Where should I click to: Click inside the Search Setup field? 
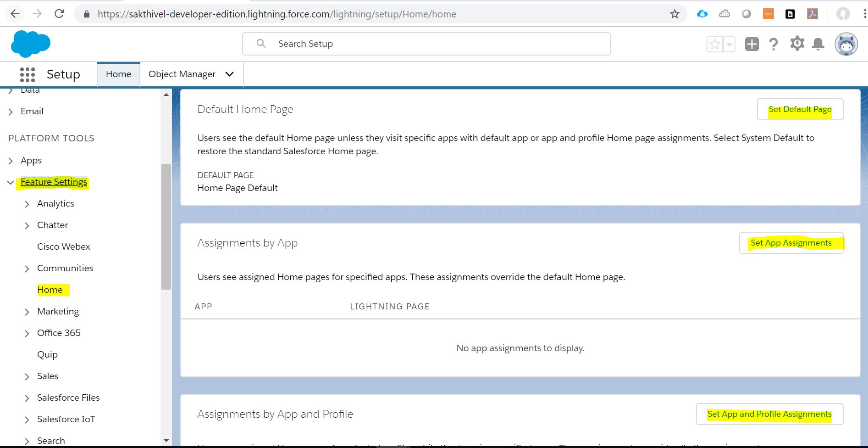pos(426,44)
